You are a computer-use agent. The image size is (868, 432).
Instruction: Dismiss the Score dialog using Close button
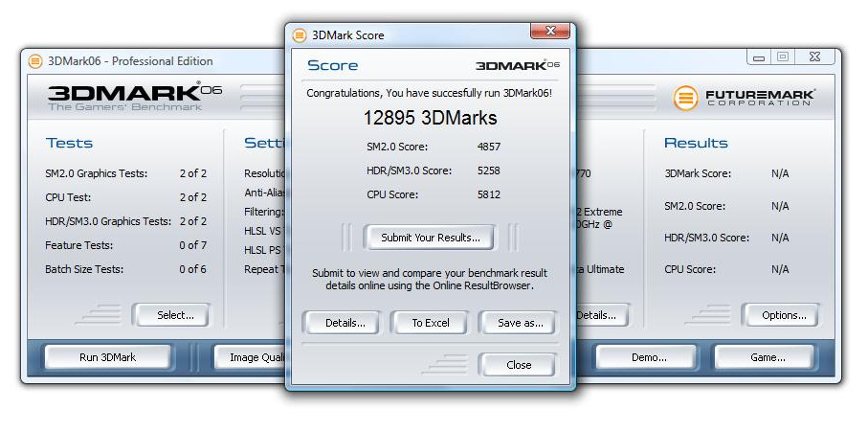(x=518, y=365)
